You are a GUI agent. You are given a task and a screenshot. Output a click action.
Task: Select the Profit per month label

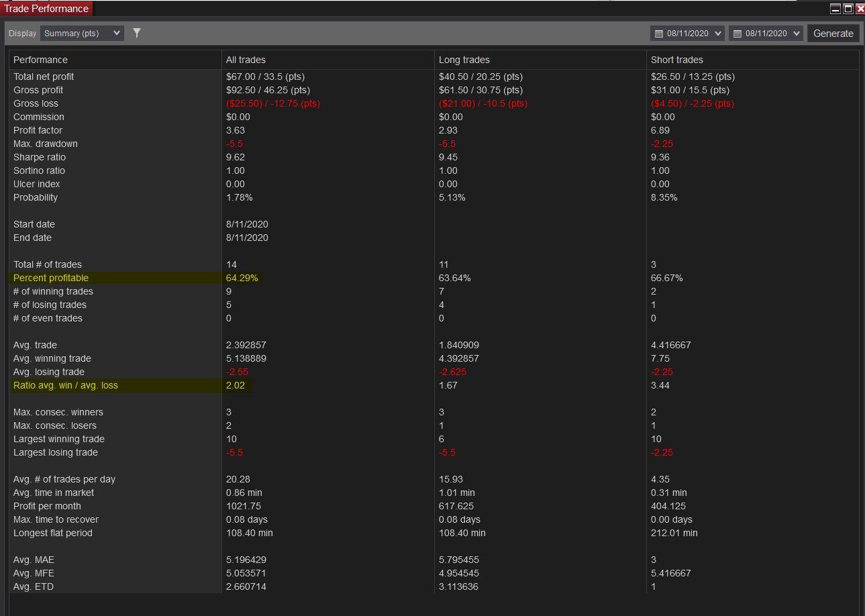[x=47, y=506]
